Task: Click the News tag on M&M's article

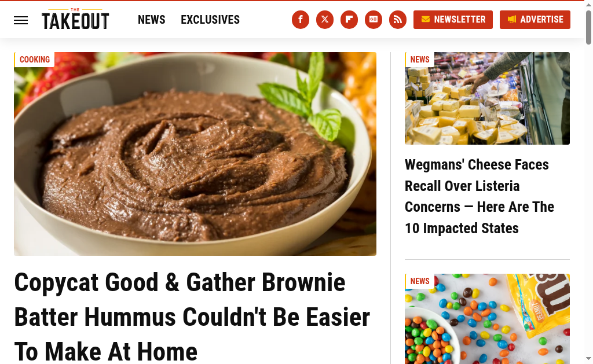Action: click(419, 281)
